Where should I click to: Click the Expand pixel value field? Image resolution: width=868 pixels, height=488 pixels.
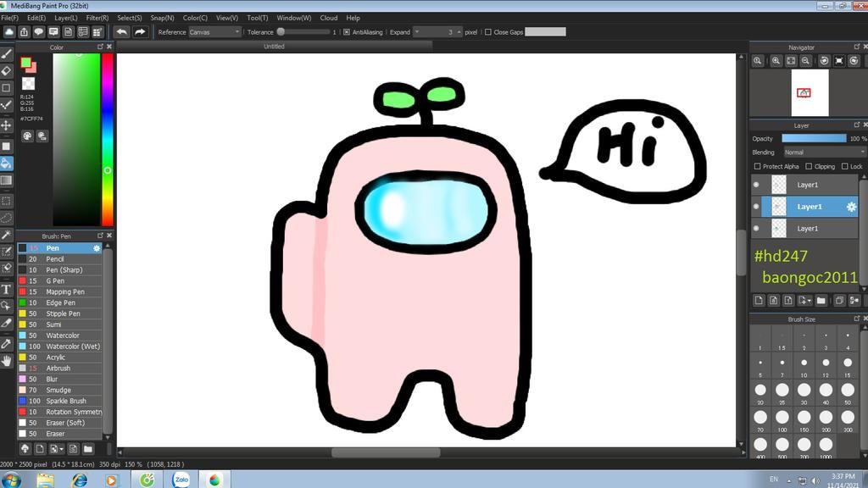[x=439, y=32]
